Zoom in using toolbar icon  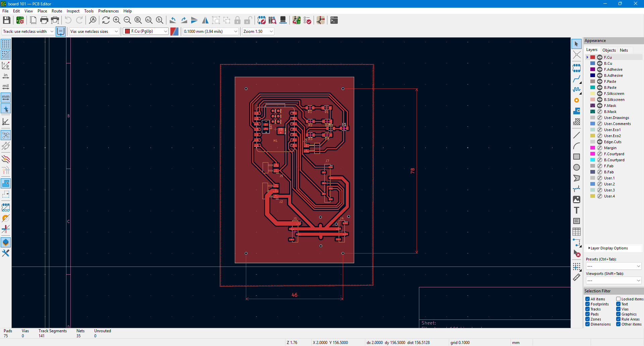point(117,20)
